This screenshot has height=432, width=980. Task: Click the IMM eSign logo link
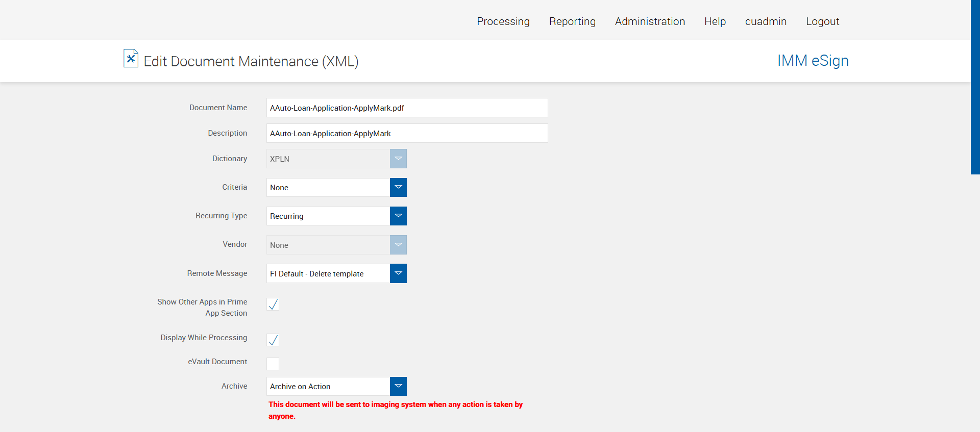(813, 61)
